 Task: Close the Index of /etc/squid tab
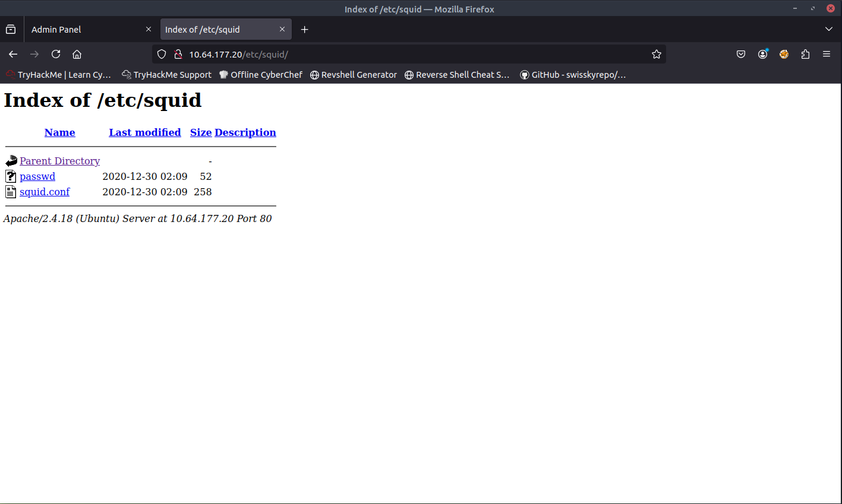click(x=282, y=29)
